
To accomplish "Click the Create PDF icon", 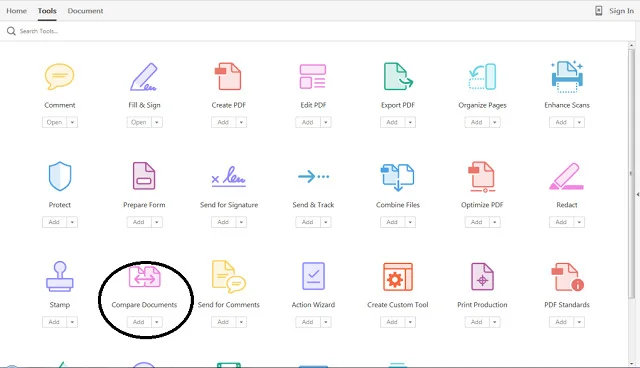I will coord(228,76).
